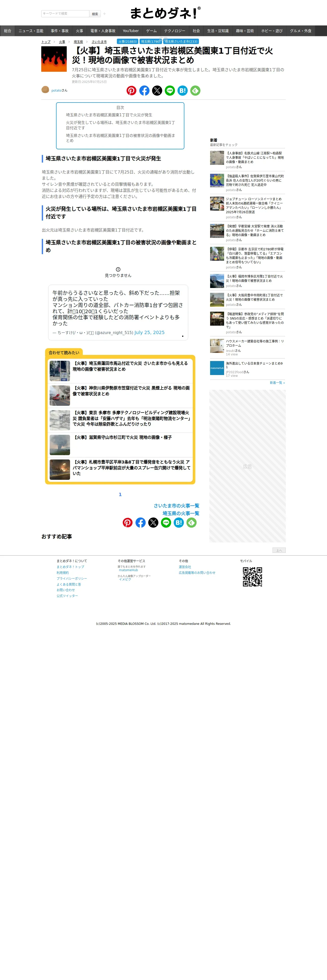The height and width of the screenshot is (980, 327).
Task: Open related article about 多摩テクノロジービルディング fire
Action: pos(132,419)
